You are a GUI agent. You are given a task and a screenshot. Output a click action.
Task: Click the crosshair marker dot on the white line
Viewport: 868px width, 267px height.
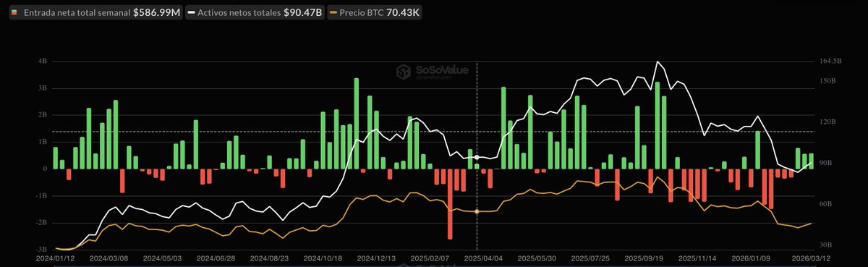click(477, 157)
